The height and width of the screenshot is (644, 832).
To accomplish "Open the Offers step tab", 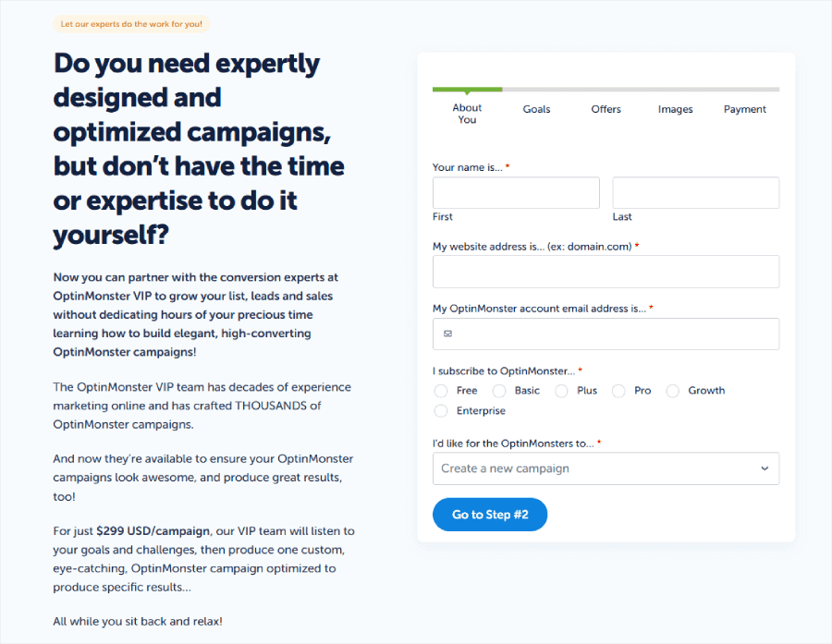I will click(x=606, y=108).
